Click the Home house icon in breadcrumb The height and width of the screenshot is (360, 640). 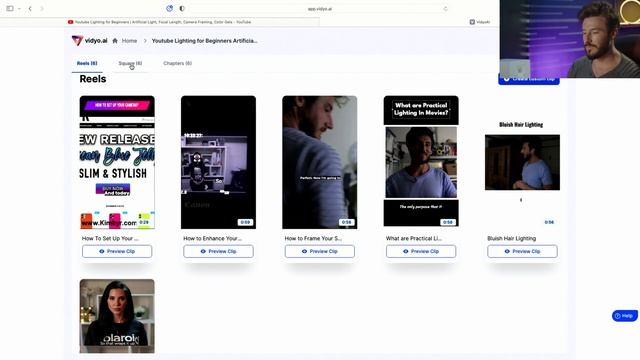[115, 41]
